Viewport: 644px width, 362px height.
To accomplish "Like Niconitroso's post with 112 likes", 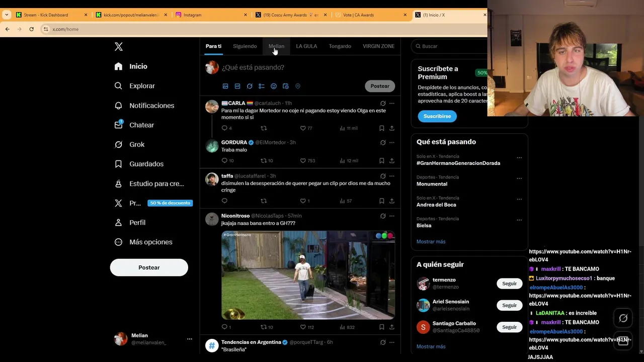I will click(x=303, y=327).
